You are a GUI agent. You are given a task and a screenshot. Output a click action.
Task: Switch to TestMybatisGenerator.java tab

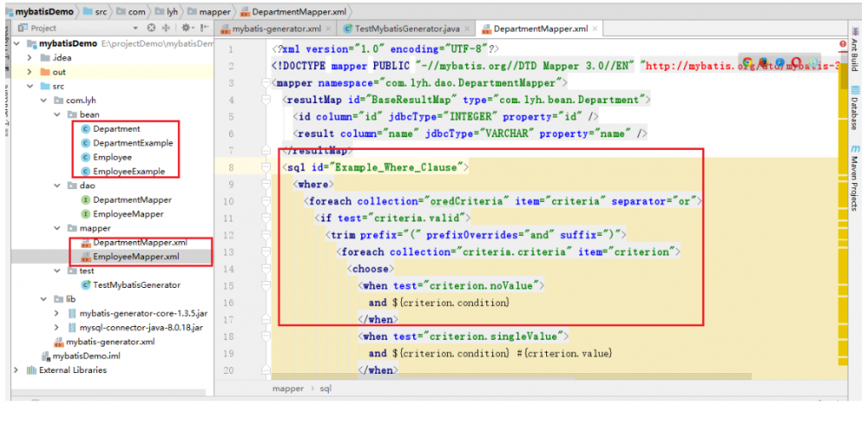point(406,28)
